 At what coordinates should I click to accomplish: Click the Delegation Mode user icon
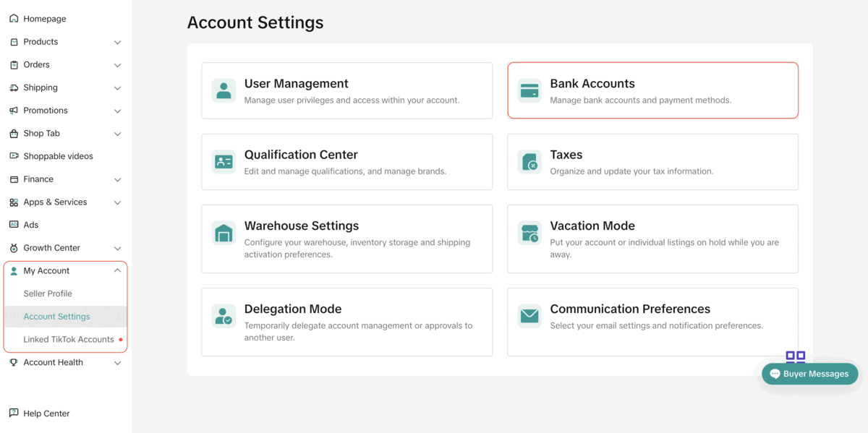point(224,316)
